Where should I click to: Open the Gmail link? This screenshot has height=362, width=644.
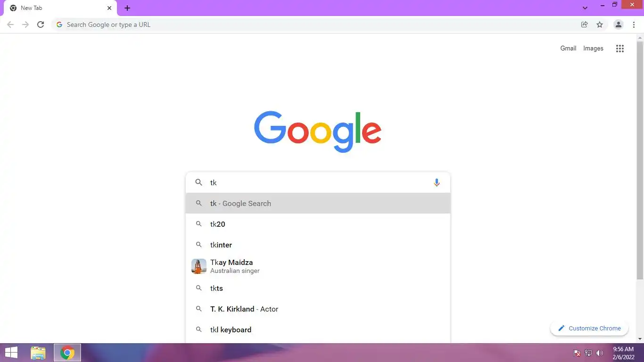pos(568,48)
